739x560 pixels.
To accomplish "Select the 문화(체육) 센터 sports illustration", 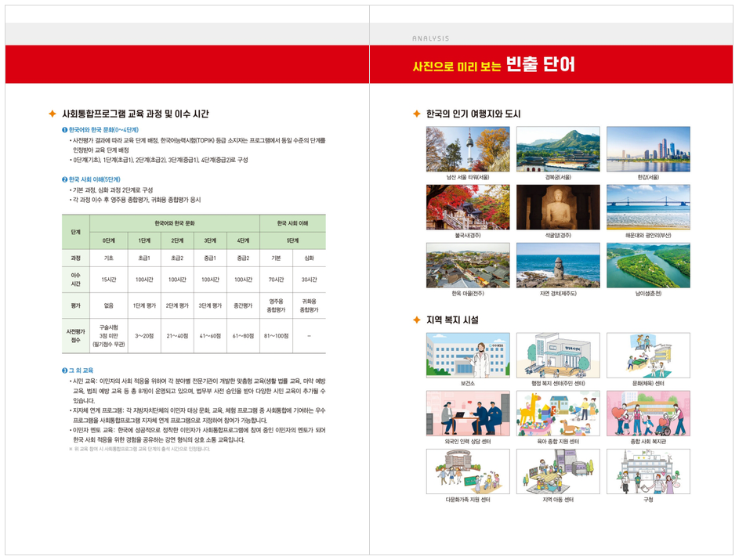I will click(648, 355).
